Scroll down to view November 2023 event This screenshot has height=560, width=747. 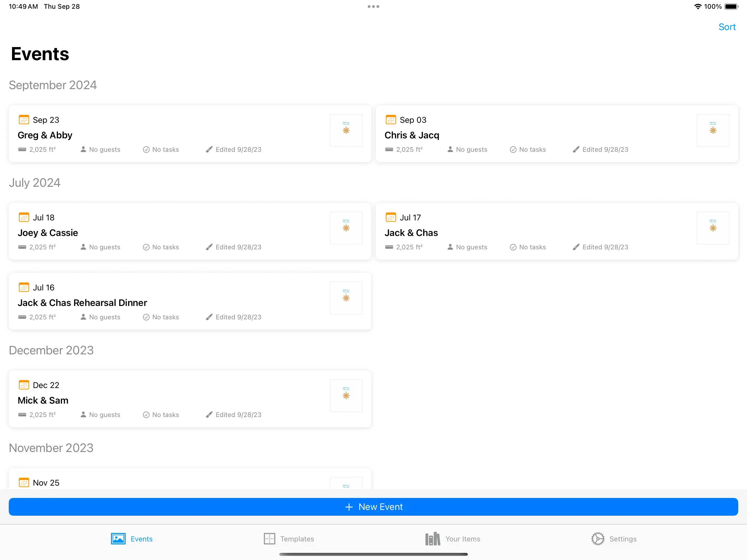pos(189,482)
